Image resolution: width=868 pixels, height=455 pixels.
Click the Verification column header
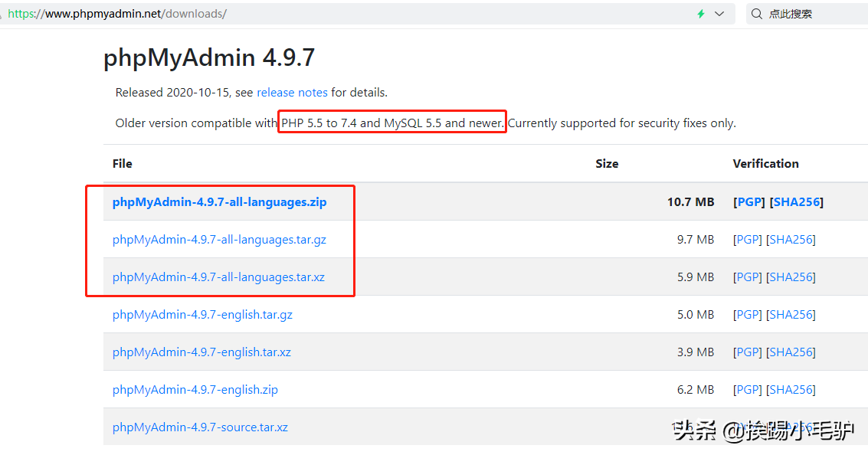coord(765,164)
